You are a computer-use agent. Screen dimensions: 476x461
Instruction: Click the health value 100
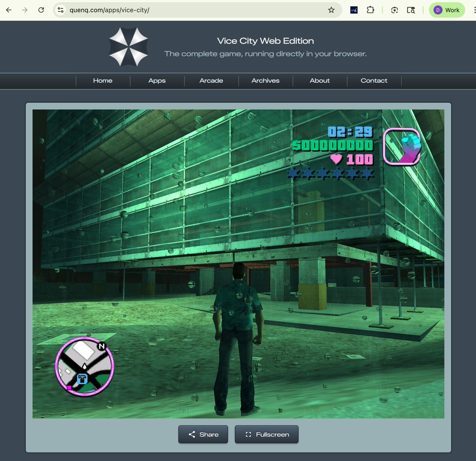click(360, 159)
